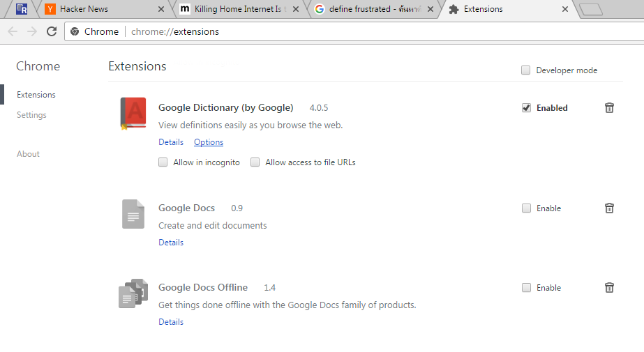
Task: Check Allow in incognito
Action: click(163, 162)
